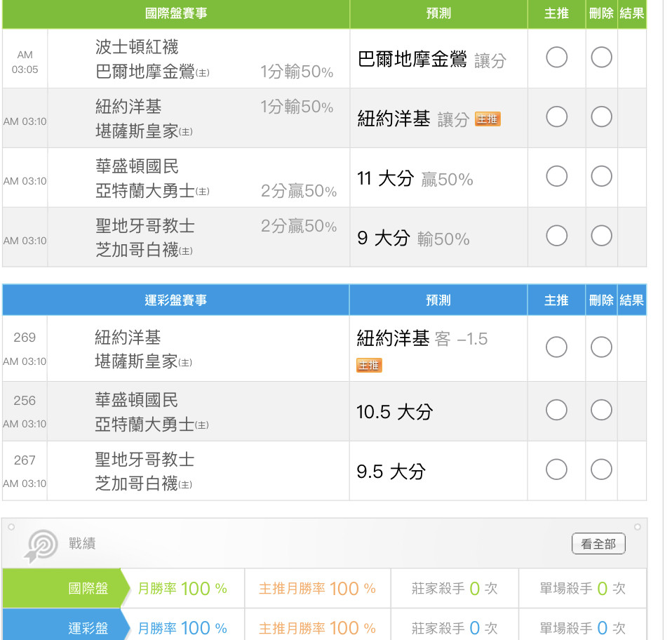Click the 9.5 大分 prediction text
Screen dimensions: 672x640
tap(391, 472)
